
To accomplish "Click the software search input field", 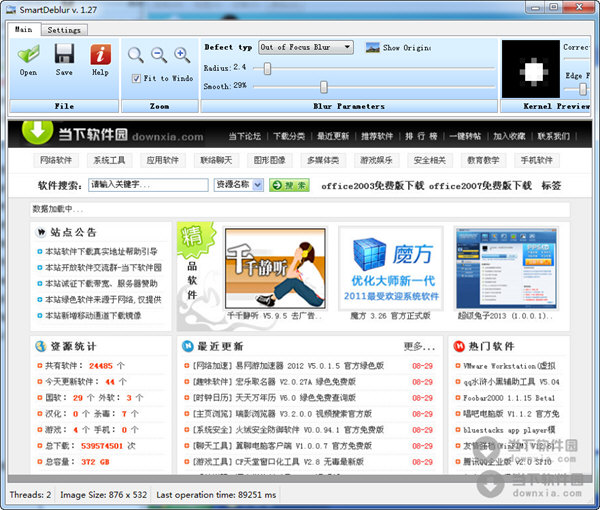I will click(147, 185).
